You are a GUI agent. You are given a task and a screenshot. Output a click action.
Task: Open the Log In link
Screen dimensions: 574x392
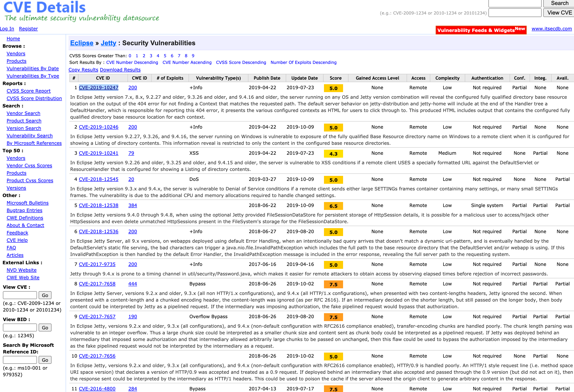pyautogui.click(x=7, y=29)
